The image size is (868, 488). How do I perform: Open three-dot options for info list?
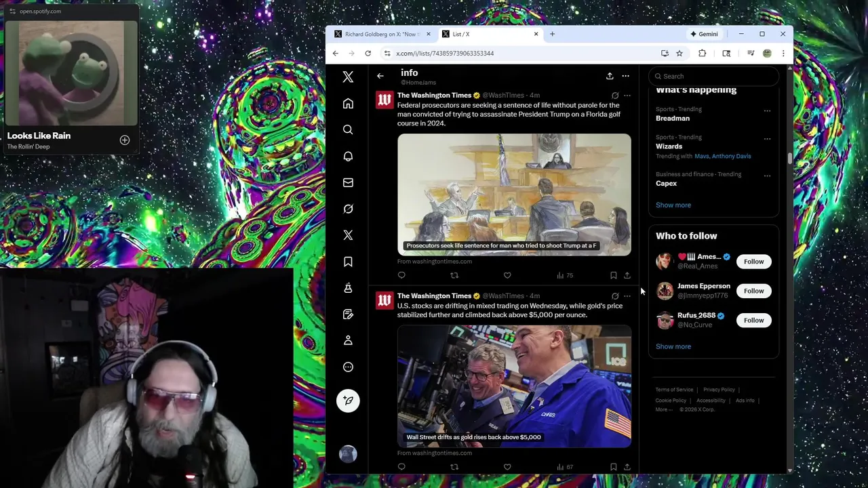pyautogui.click(x=625, y=76)
